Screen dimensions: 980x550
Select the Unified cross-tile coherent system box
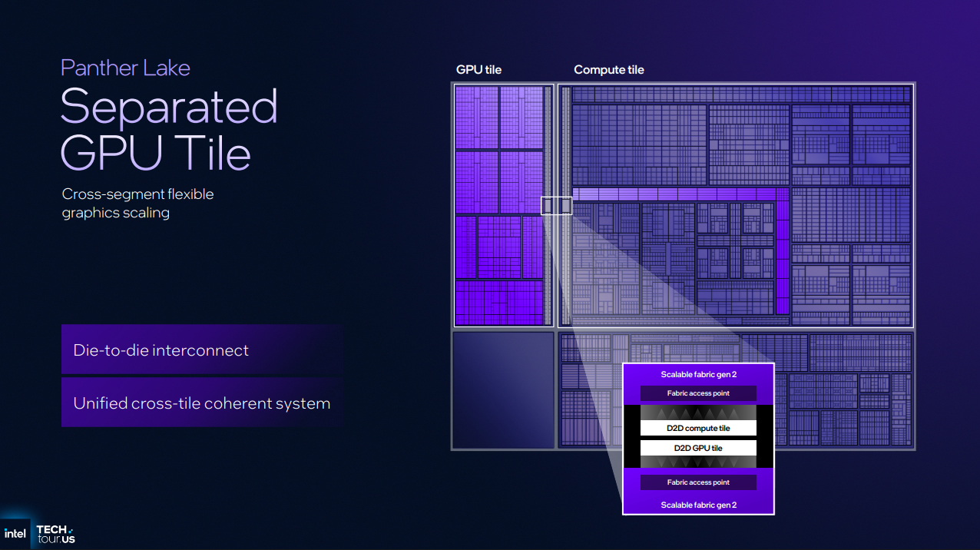(x=202, y=403)
